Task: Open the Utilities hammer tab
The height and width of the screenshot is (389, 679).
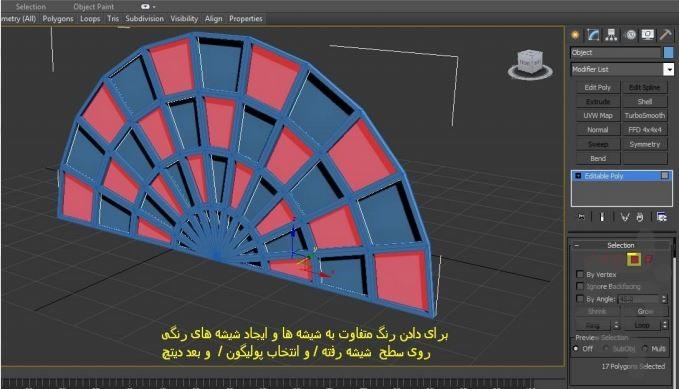Action: tap(666, 35)
